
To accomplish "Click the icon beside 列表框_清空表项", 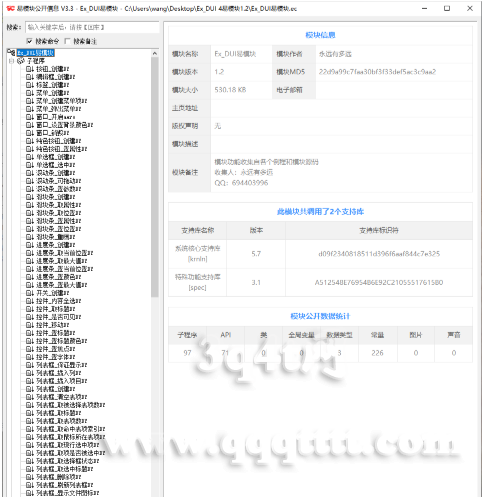I will 30,397.
